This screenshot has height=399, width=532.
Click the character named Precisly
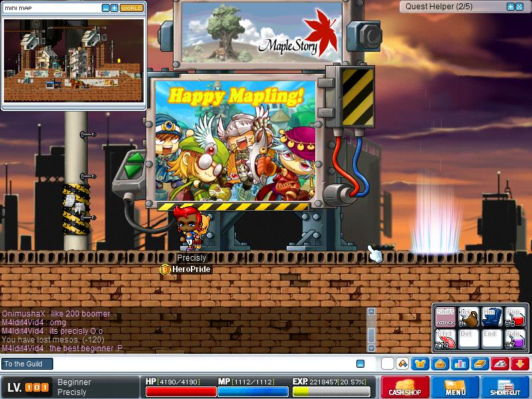(190, 228)
